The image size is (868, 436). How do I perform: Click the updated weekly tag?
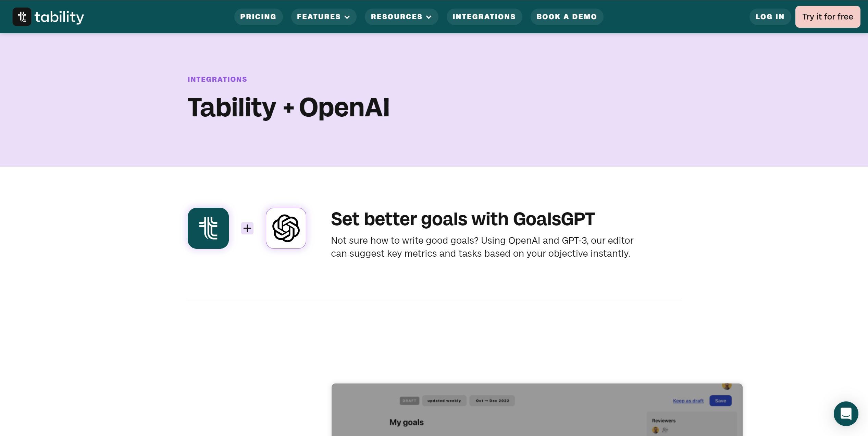[444, 401]
